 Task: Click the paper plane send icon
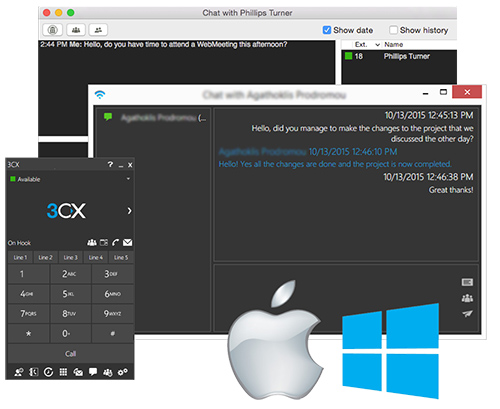coord(467,314)
